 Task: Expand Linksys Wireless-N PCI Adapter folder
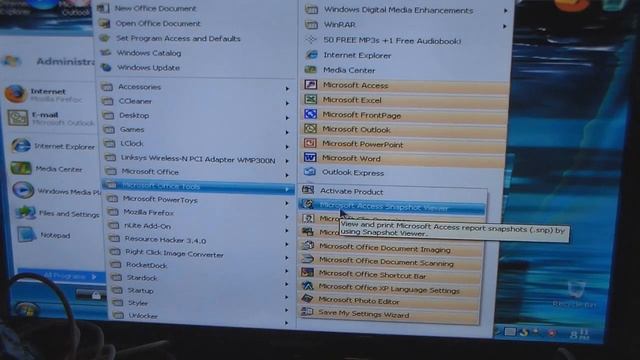[x=198, y=158]
